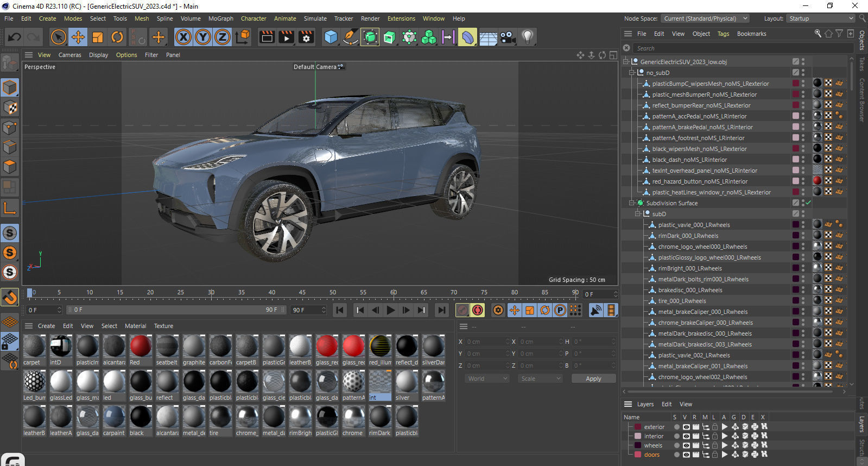
Task: Open the World coordinate dropdown
Action: coord(487,379)
